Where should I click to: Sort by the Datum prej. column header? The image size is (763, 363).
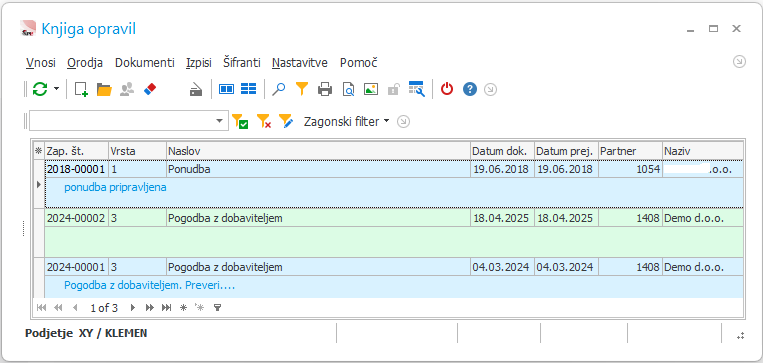pos(566,151)
